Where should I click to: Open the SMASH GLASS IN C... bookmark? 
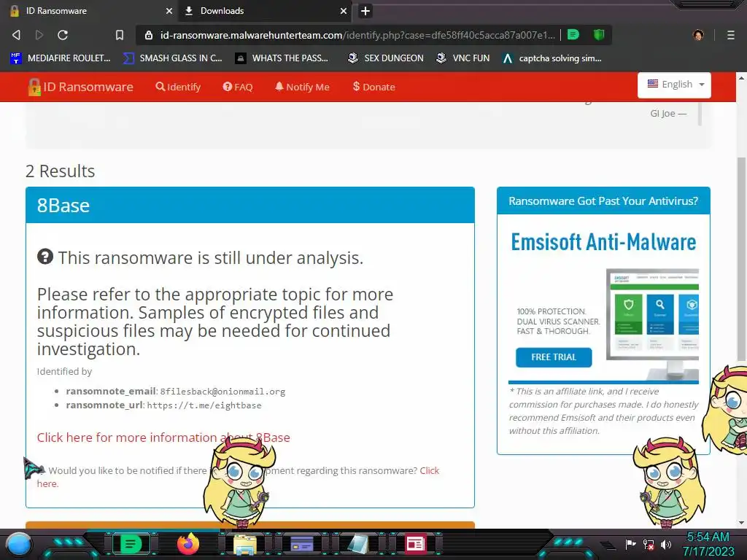[172, 58]
